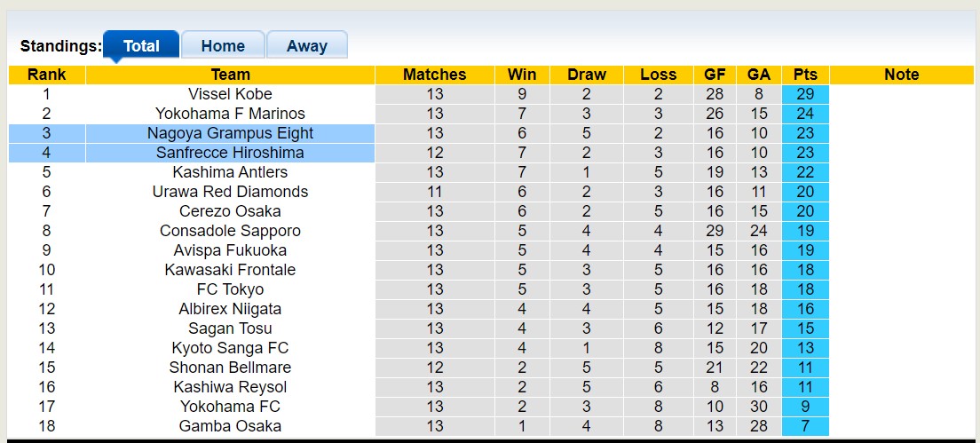Viewport: 980px width, 443px height.
Task: Switch to the Home standings tab
Action: 223,46
